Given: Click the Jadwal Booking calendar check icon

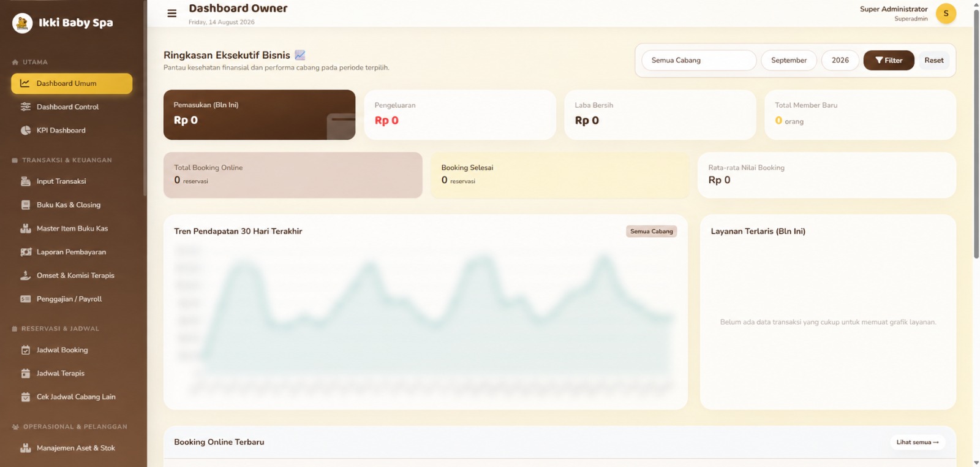Looking at the screenshot, I should coord(26,350).
